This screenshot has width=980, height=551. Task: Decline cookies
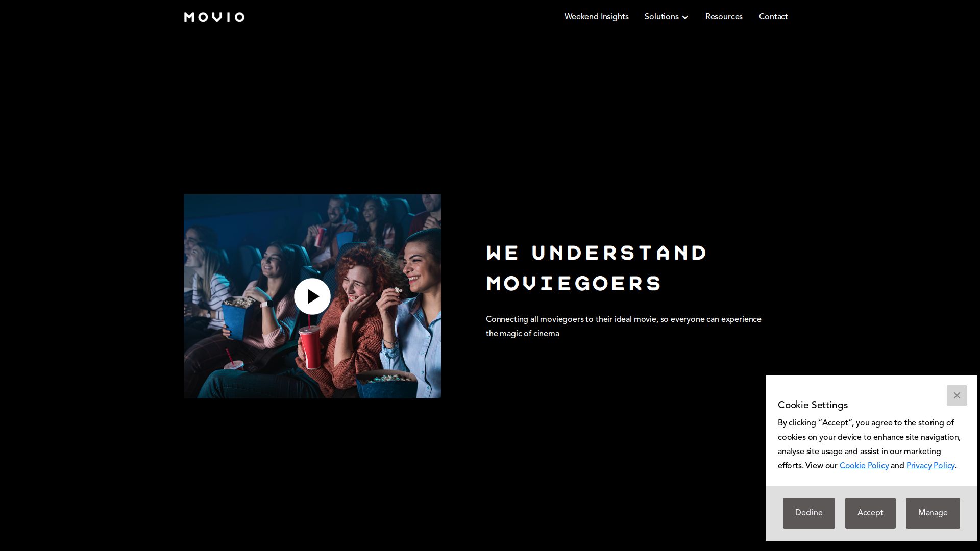point(808,513)
